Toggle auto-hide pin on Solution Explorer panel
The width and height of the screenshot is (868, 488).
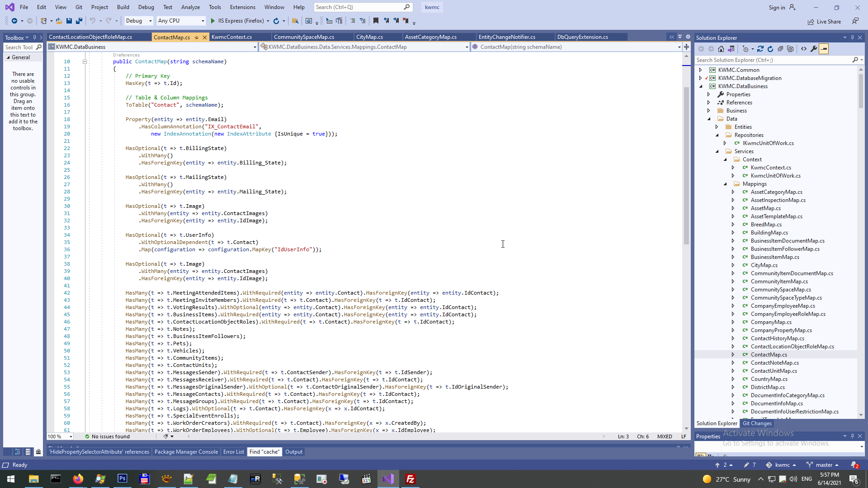pos(852,38)
